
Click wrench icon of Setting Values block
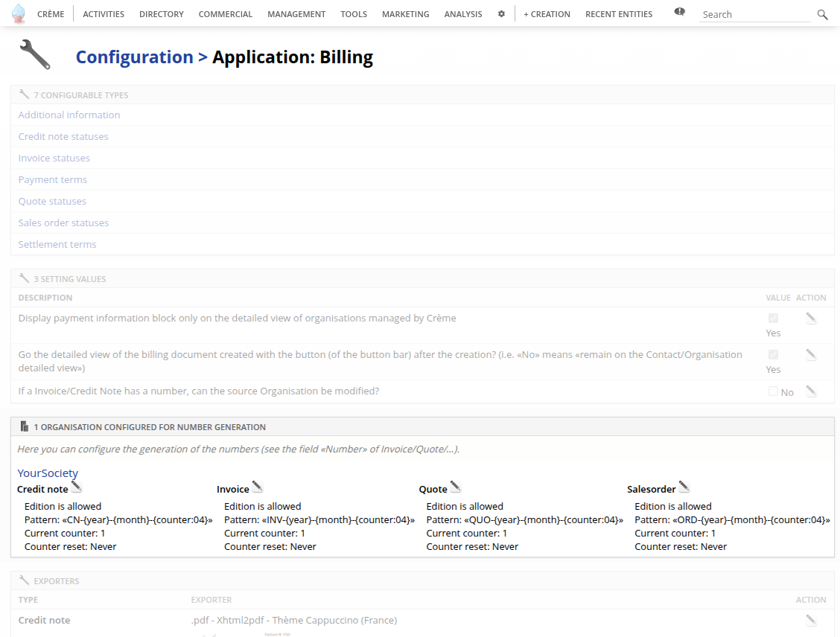(x=24, y=278)
